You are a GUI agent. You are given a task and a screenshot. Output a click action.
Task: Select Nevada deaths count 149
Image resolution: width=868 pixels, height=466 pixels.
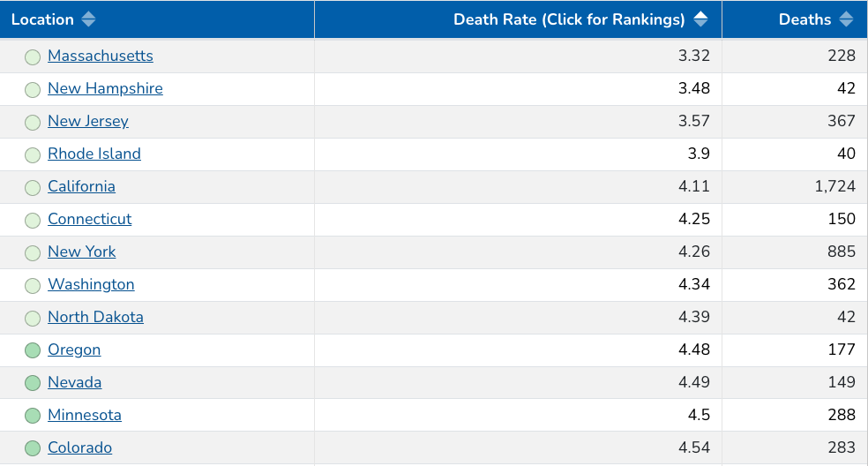pyautogui.click(x=842, y=382)
